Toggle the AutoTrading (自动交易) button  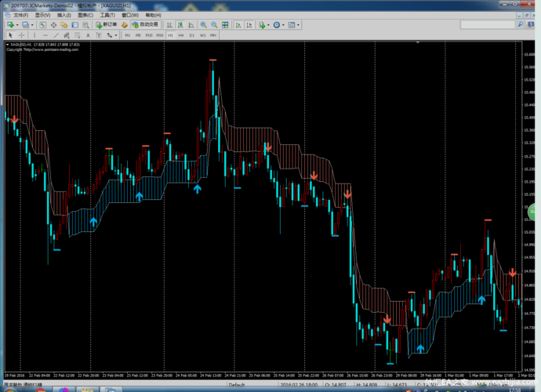click(144, 25)
